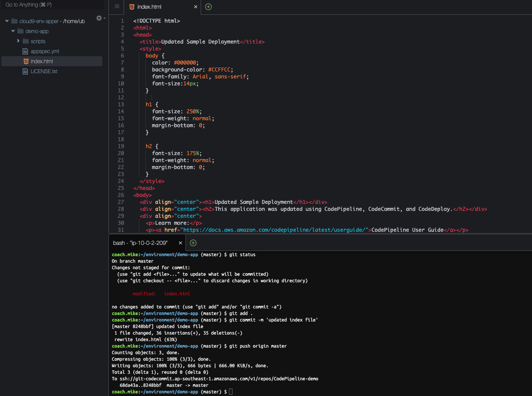Viewport: 532px width, 396px height.
Task: Click the scripts folder icon
Action: (x=26, y=41)
